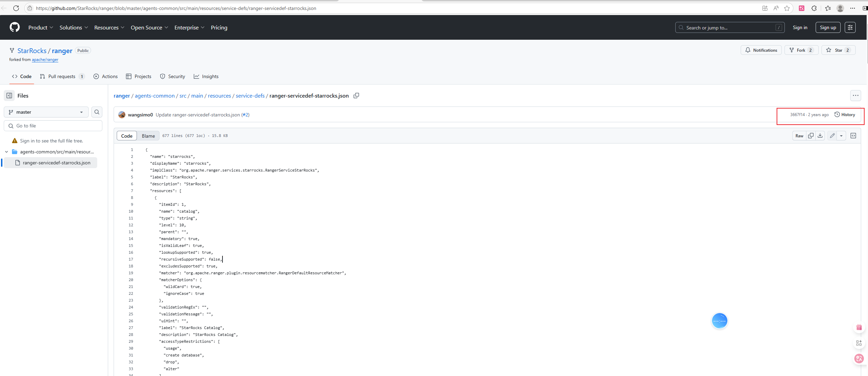This screenshot has width=868, height=376.
Task: Click the red gift side widget icon
Action: [859, 327]
